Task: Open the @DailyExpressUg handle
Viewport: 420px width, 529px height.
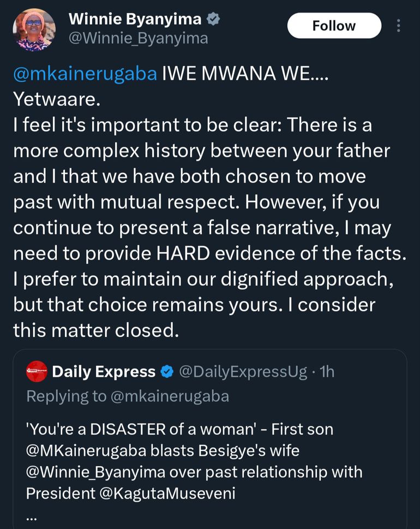Action: 243,372
